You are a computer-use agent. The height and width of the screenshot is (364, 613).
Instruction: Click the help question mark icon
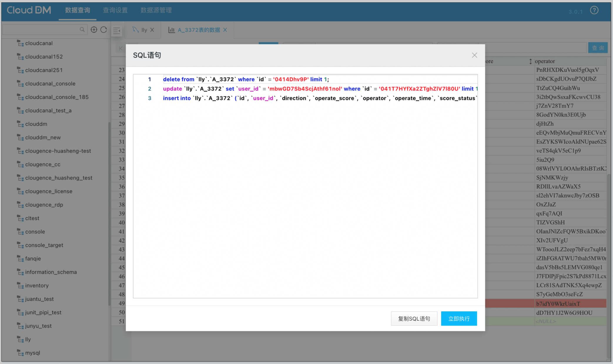pos(594,11)
